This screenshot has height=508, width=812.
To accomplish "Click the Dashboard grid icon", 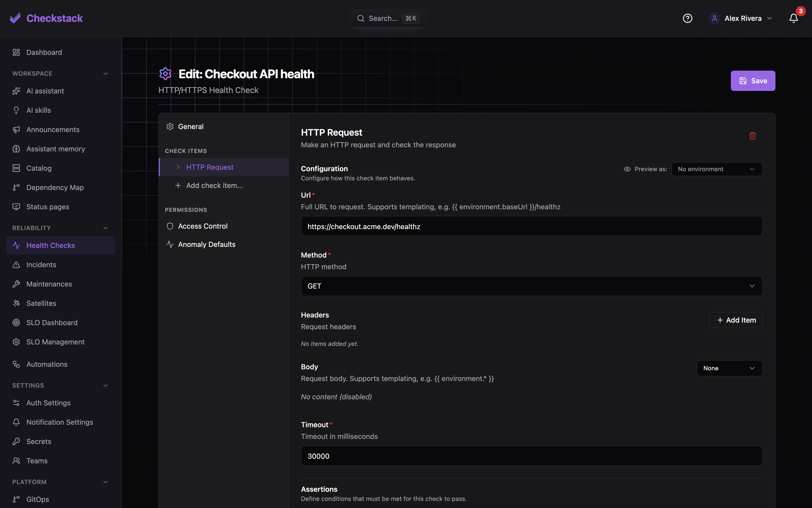I will click(x=16, y=52).
